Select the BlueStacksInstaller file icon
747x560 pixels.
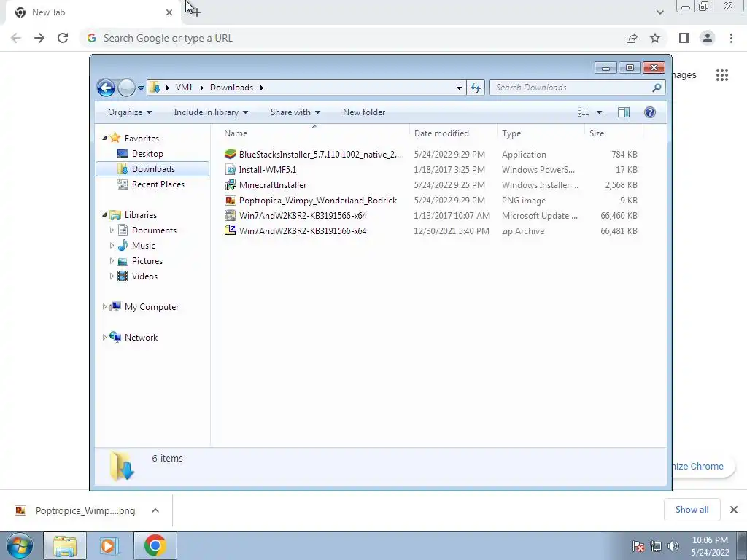(x=231, y=155)
